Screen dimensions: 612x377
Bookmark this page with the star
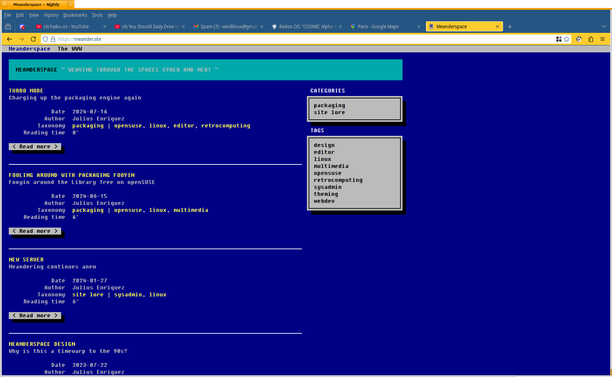pyautogui.click(x=567, y=39)
